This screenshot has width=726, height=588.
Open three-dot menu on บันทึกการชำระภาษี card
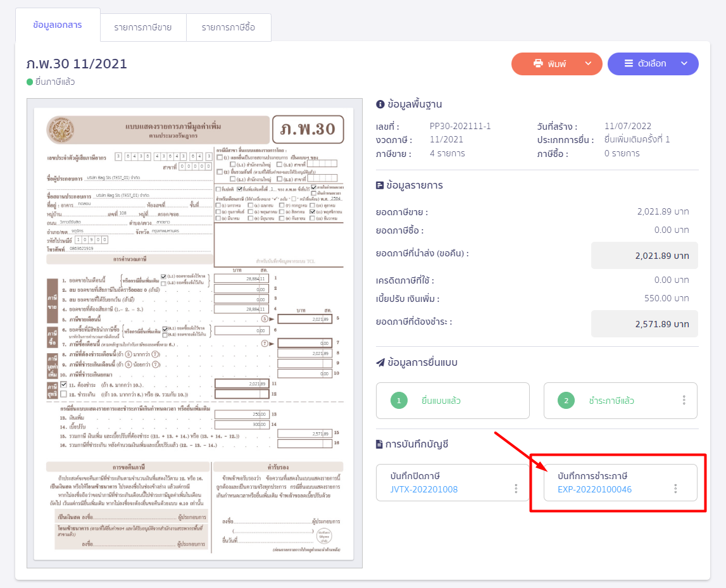pyautogui.click(x=675, y=489)
